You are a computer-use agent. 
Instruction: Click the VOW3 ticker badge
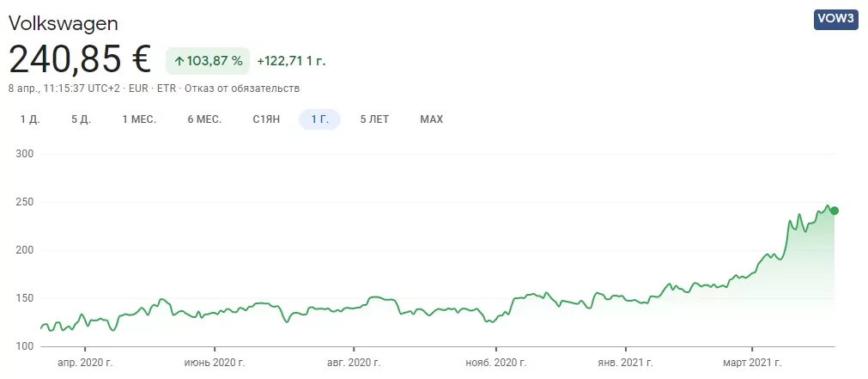tap(836, 20)
